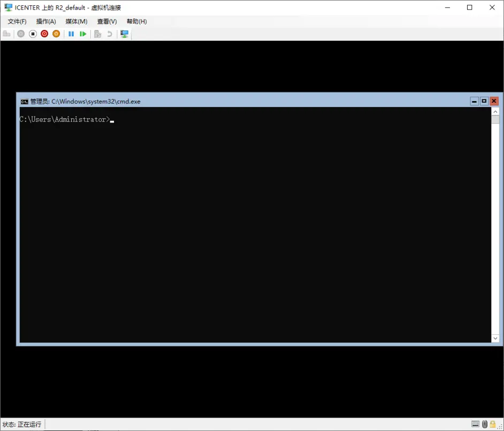Click the enhanced session monitor icon
The width and height of the screenshot is (504, 431).
click(124, 34)
